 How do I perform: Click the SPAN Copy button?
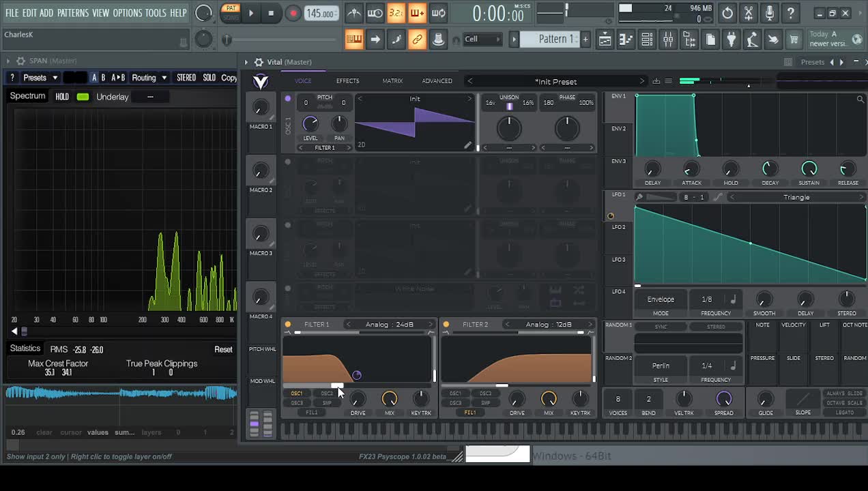point(229,78)
